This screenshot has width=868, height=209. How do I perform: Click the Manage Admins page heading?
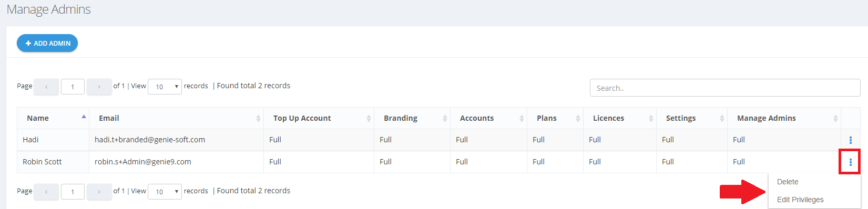48,9
